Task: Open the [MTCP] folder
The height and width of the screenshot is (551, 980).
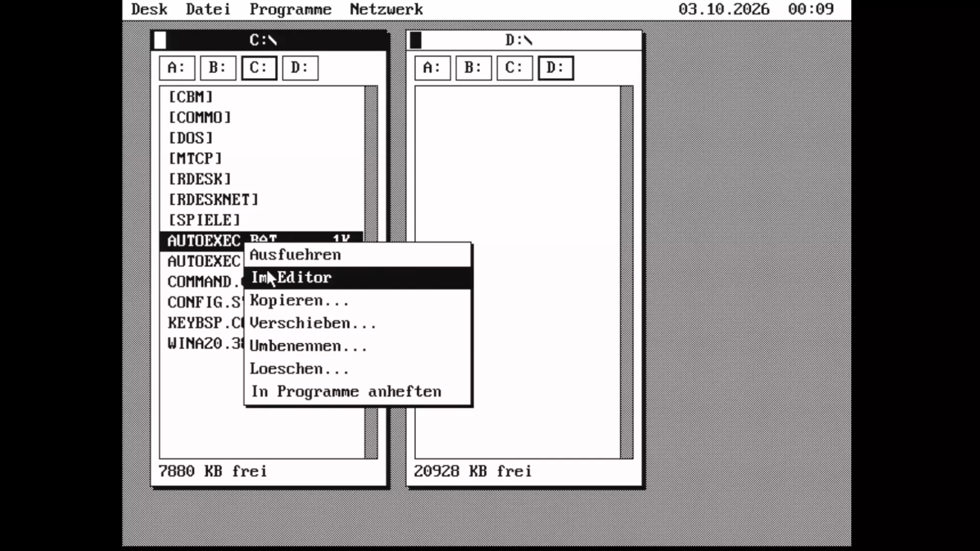Action: (x=262, y=158)
